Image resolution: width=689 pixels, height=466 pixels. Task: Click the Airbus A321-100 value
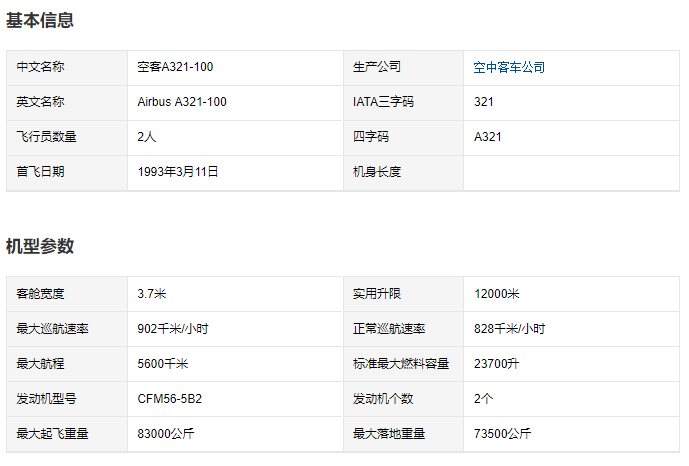coord(182,102)
